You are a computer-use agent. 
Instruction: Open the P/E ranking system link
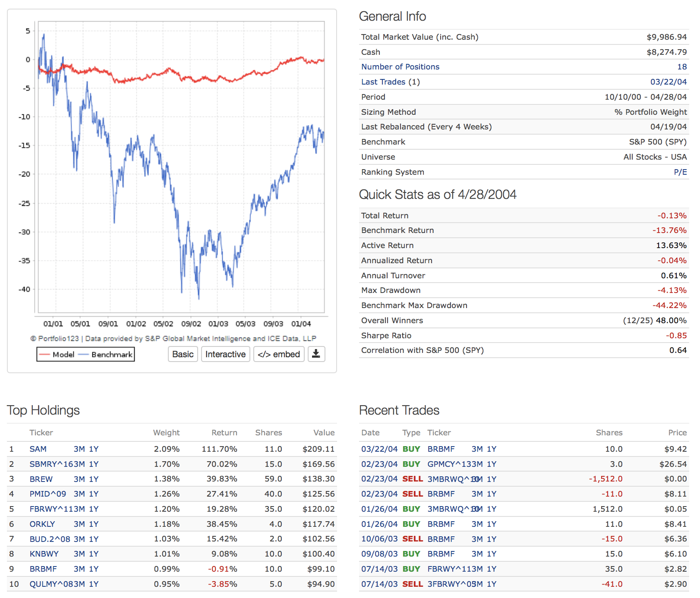[680, 172]
